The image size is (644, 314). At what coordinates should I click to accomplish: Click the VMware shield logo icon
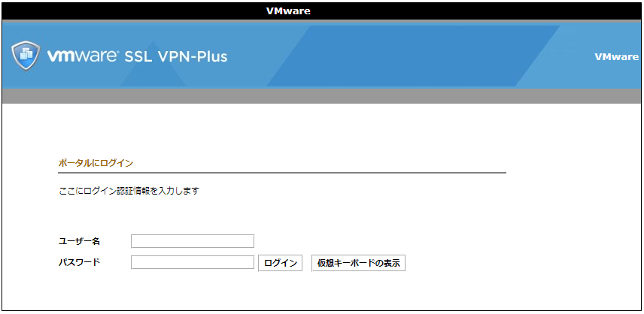tap(26, 56)
